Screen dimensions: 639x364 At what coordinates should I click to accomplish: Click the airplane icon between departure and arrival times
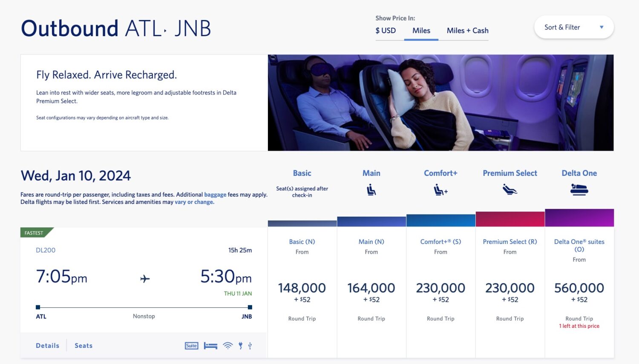144,278
